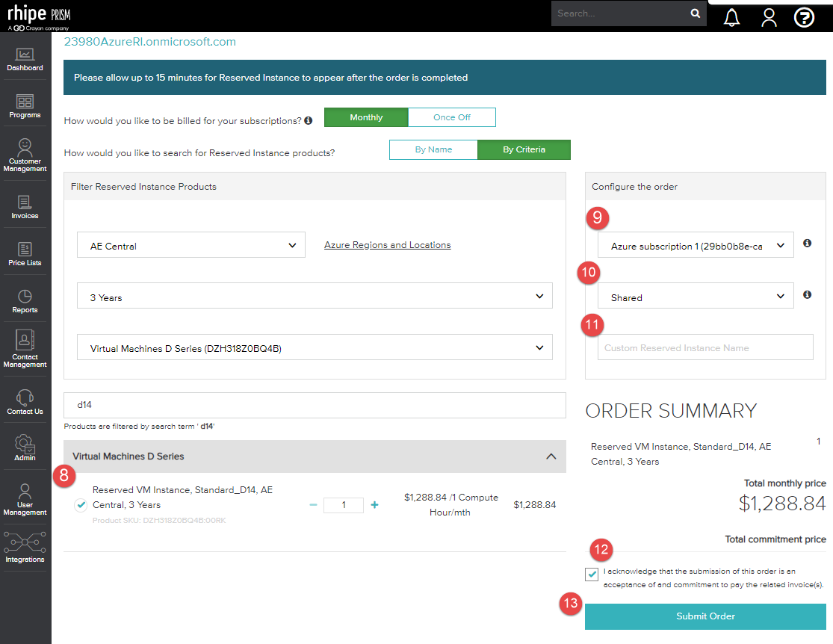833x644 pixels.
Task: Open the Shared scope dropdown
Action: (x=696, y=296)
